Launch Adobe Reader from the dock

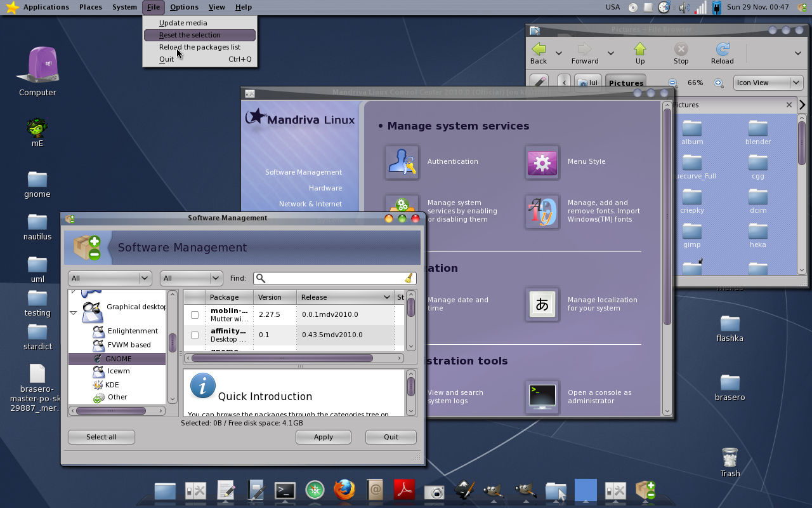click(x=404, y=490)
